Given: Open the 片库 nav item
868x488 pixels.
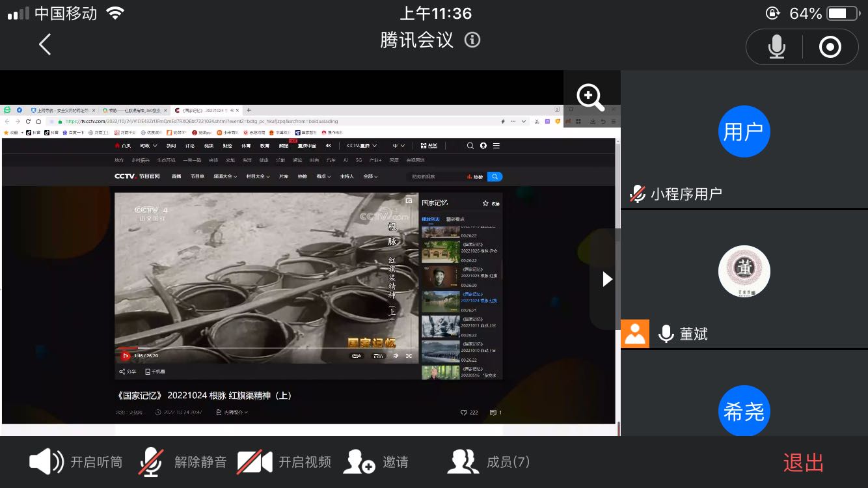Looking at the screenshot, I should 284,176.
